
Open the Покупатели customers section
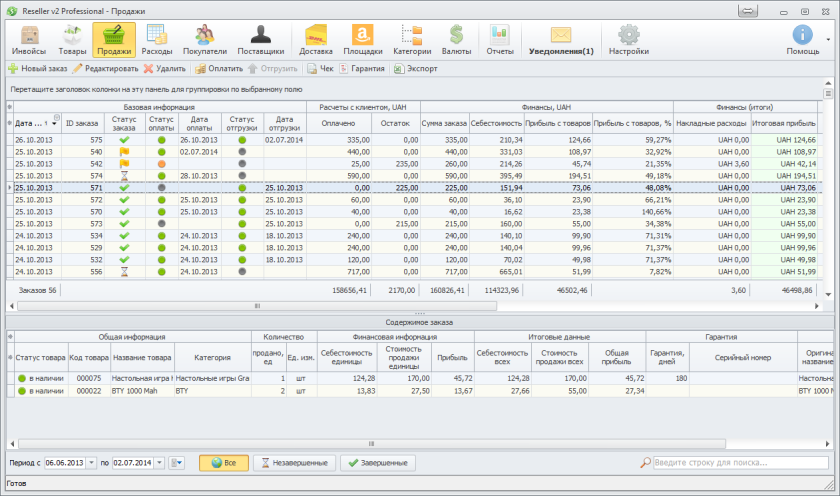tap(205, 40)
